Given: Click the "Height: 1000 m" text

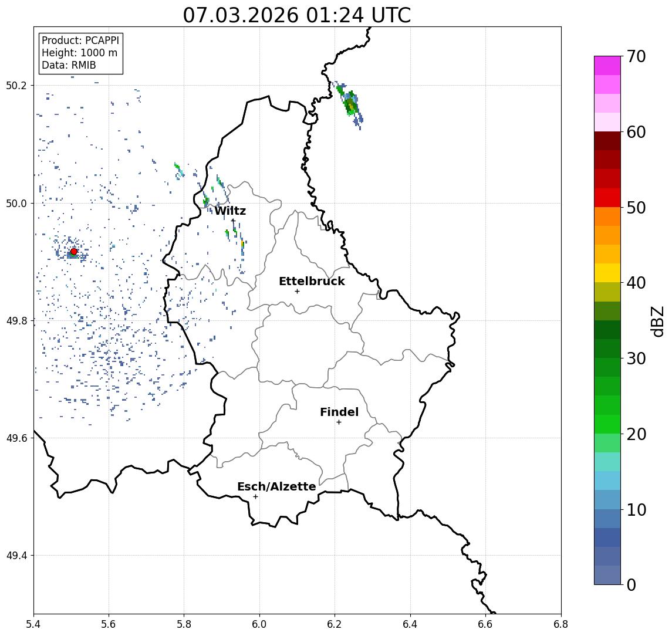Looking at the screenshot, I should tap(79, 53).
